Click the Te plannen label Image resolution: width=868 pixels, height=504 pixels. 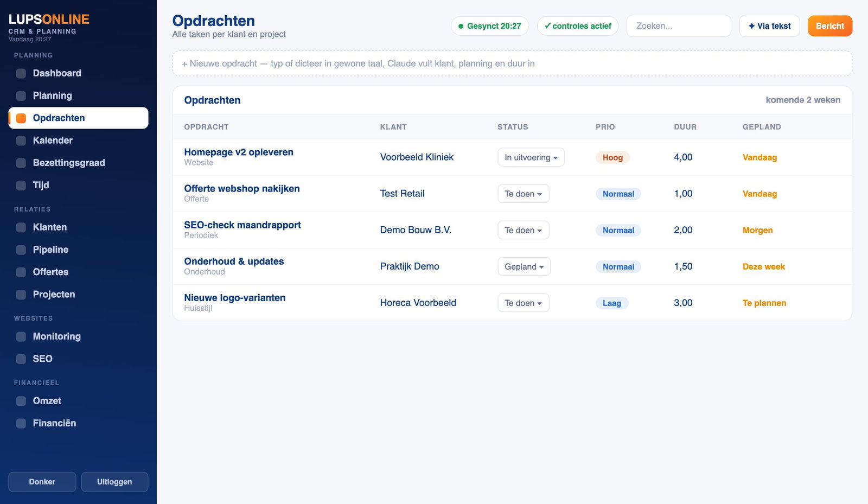(x=764, y=303)
